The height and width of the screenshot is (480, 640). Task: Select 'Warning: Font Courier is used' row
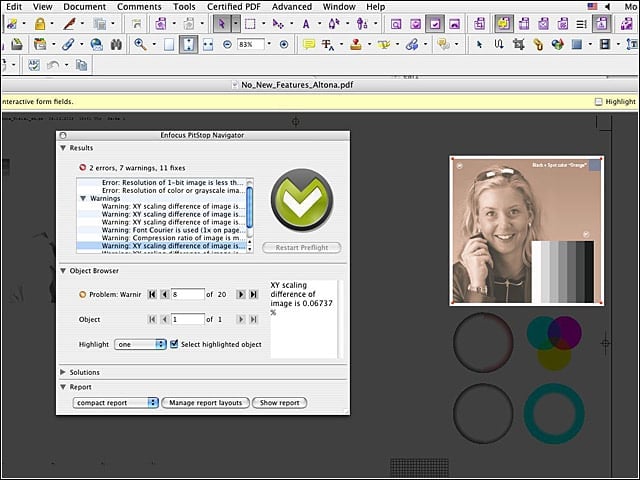(162, 230)
